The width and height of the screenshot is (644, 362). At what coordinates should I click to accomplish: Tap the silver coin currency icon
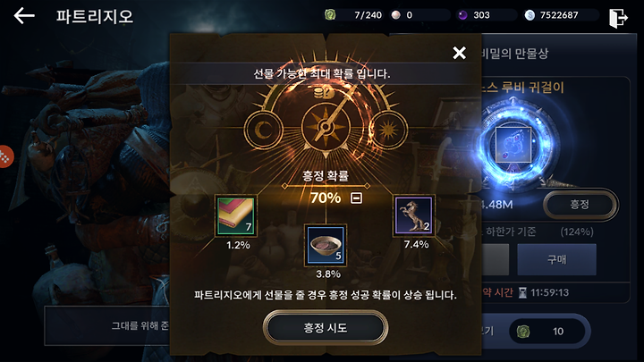pos(530,15)
